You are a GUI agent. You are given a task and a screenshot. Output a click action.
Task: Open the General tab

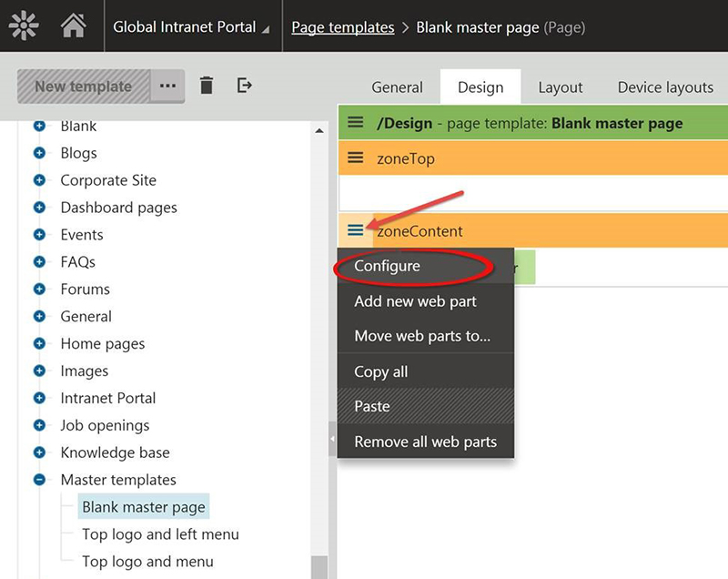pyautogui.click(x=397, y=87)
